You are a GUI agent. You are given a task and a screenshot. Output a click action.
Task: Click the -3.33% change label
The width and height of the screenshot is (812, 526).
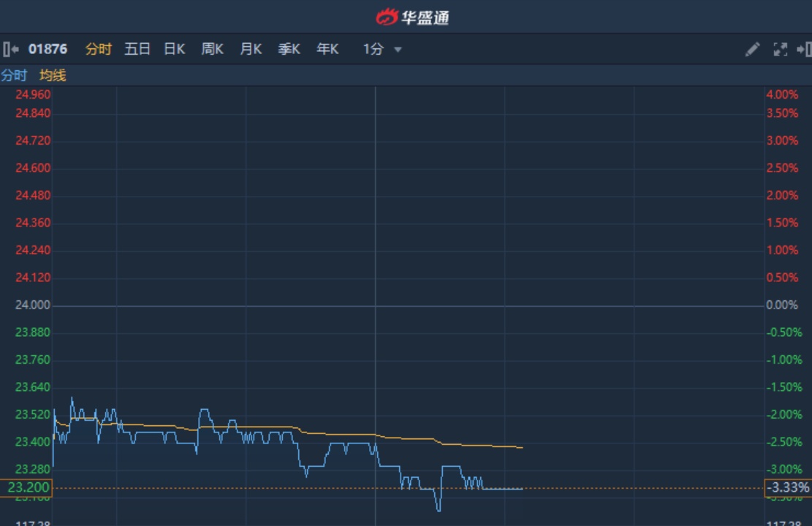tap(788, 488)
